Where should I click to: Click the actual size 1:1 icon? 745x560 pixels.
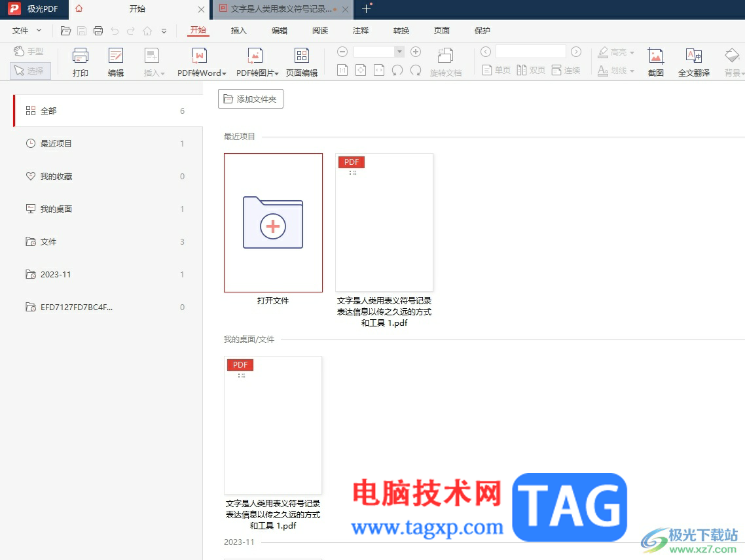coord(342,70)
